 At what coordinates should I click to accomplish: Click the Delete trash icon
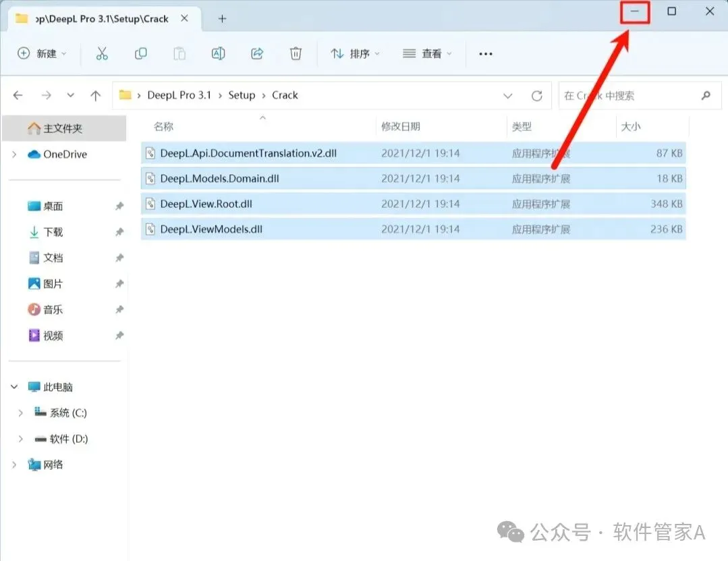tap(296, 54)
